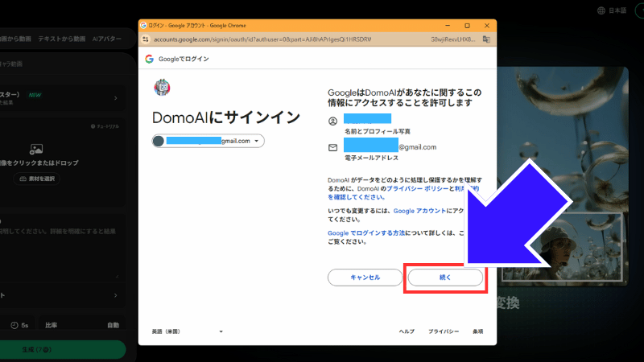Click the clock duration icon next to 5s
The height and width of the screenshot is (362, 644).
[x=14, y=325]
